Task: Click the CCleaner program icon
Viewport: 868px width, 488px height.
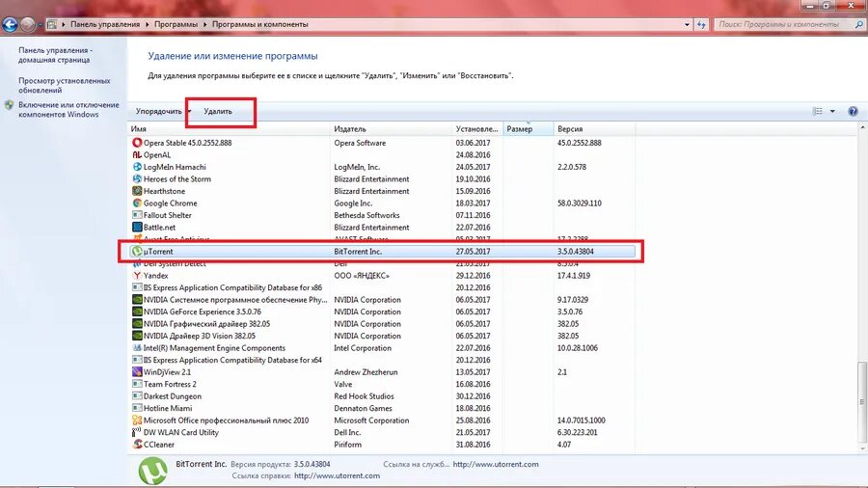Action: (x=137, y=445)
